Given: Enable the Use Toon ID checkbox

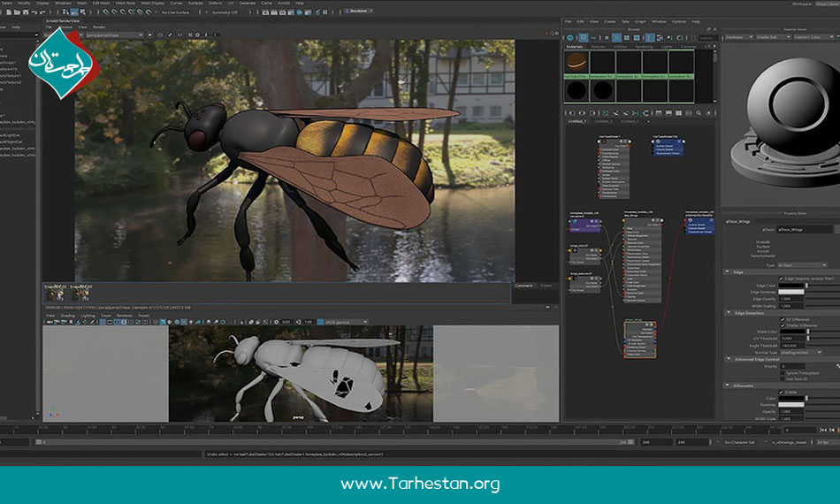Looking at the screenshot, I should click(x=783, y=378).
